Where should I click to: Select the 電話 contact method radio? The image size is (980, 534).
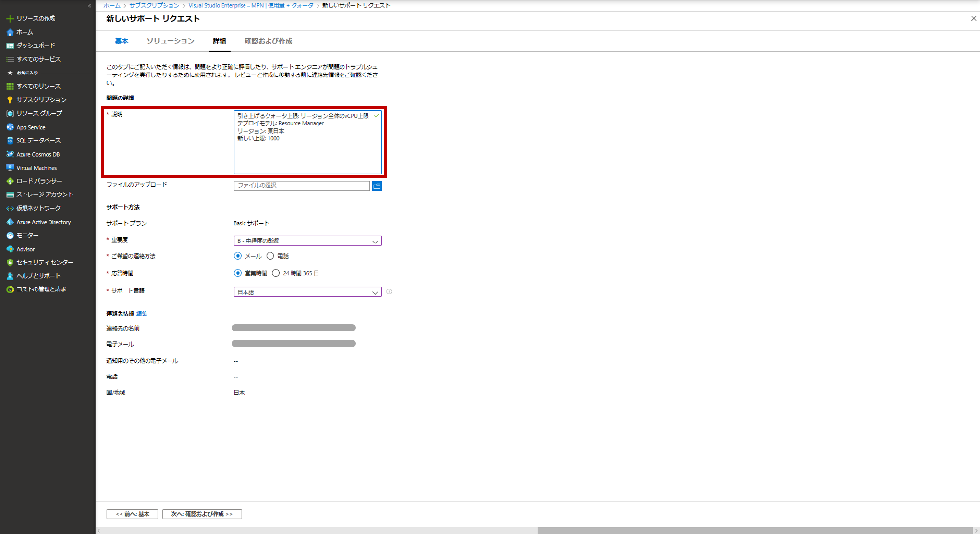[270, 256]
